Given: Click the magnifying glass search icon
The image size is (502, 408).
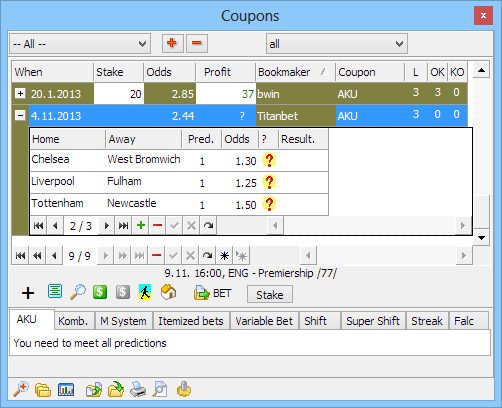Looking at the screenshot, I should [x=78, y=292].
